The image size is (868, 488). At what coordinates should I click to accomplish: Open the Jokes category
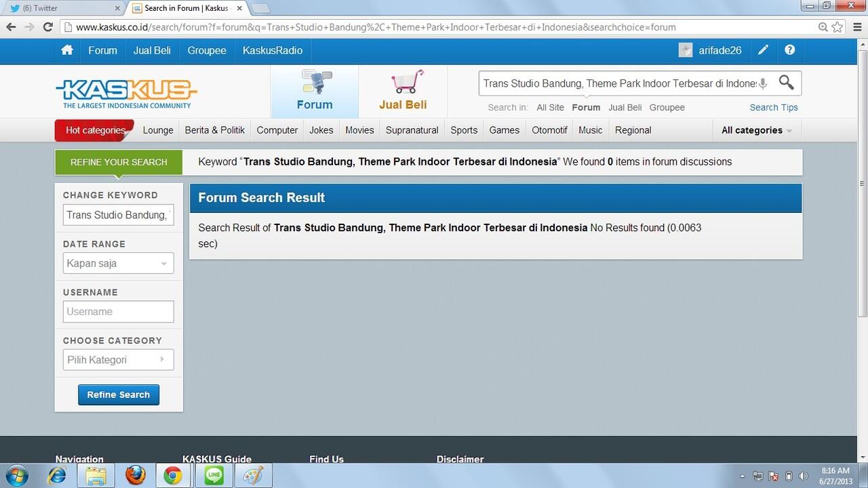click(321, 130)
